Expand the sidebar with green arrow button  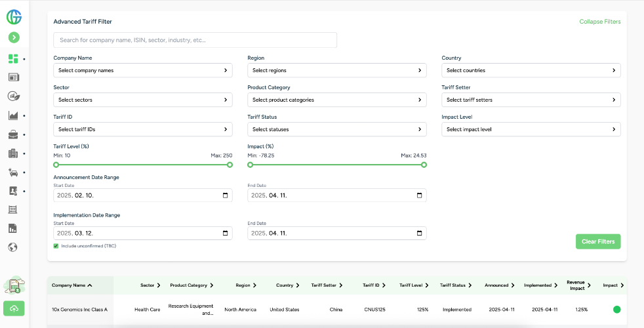(14, 38)
